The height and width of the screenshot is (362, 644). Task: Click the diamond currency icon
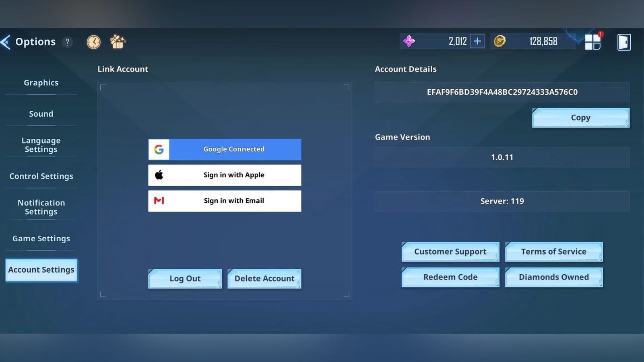(409, 41)
